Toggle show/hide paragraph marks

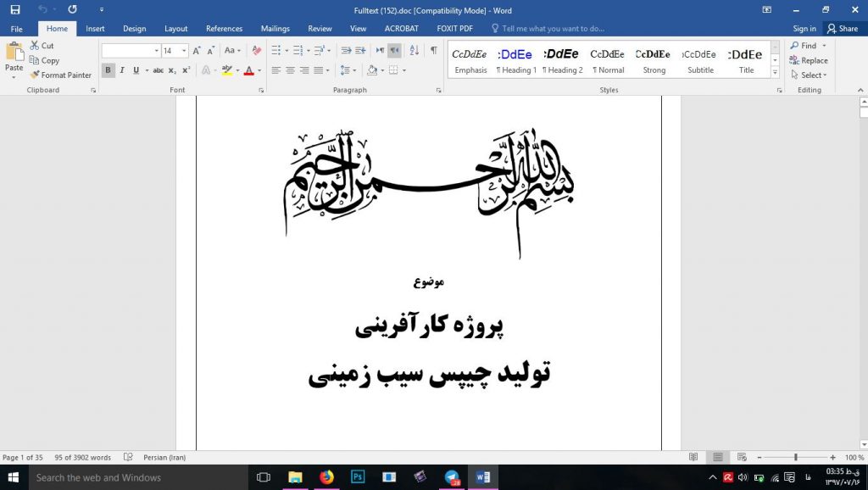[433, 51]
